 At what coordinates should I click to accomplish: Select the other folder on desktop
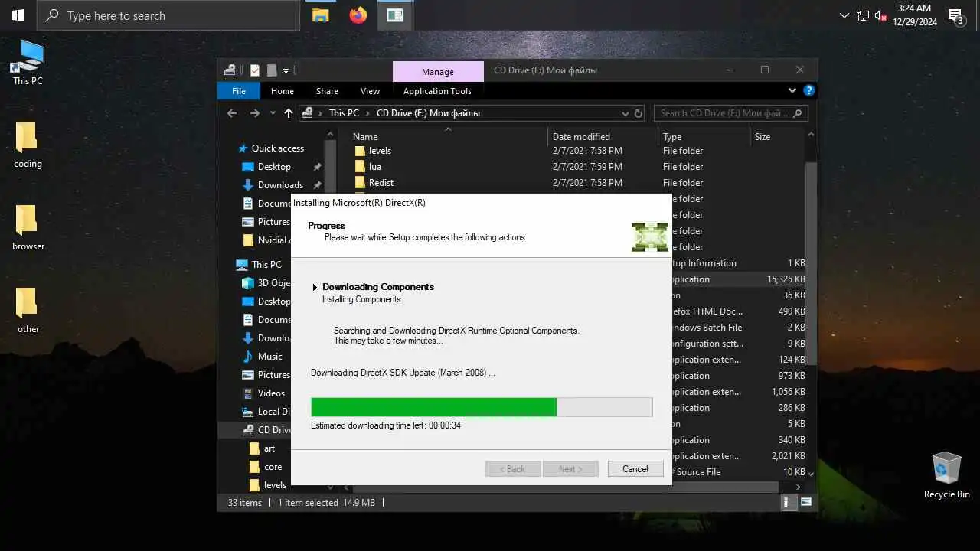click(x=28, y=311)
